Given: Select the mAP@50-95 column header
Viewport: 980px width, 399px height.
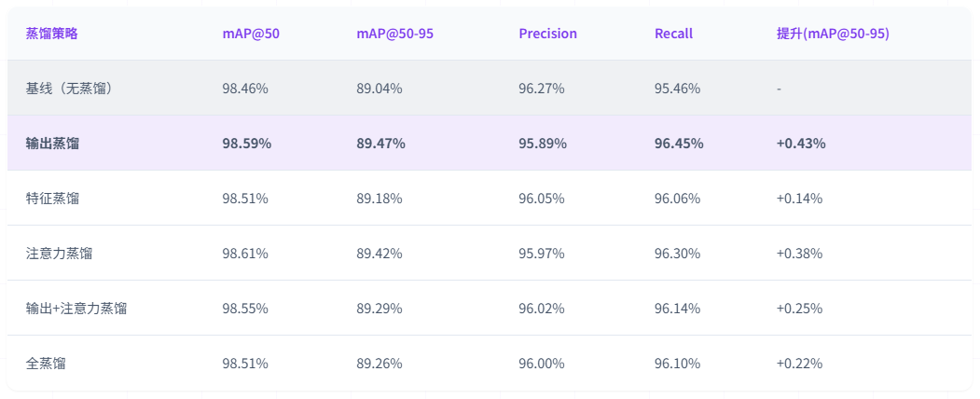Looking at the screenshot, I should (x=394, y=34).
